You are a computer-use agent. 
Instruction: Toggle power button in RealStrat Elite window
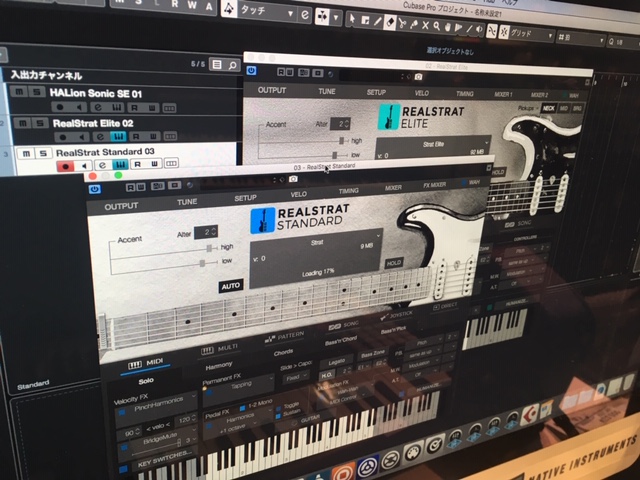coord(251,71)
